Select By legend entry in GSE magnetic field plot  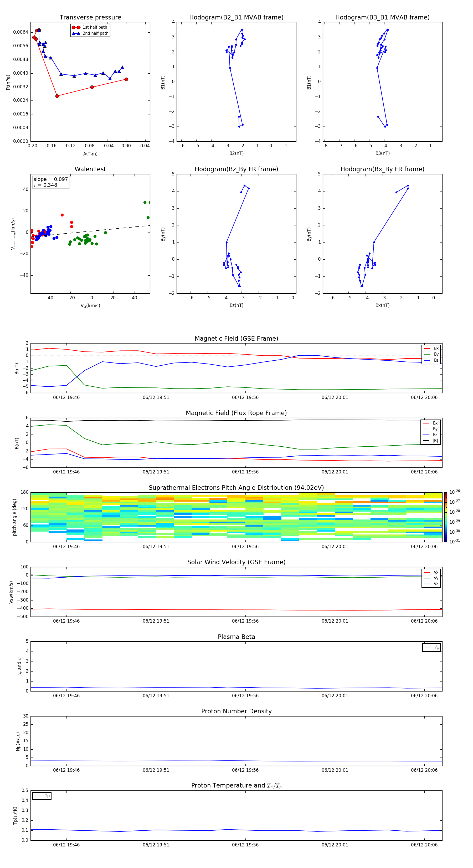[x=431, y=354]
